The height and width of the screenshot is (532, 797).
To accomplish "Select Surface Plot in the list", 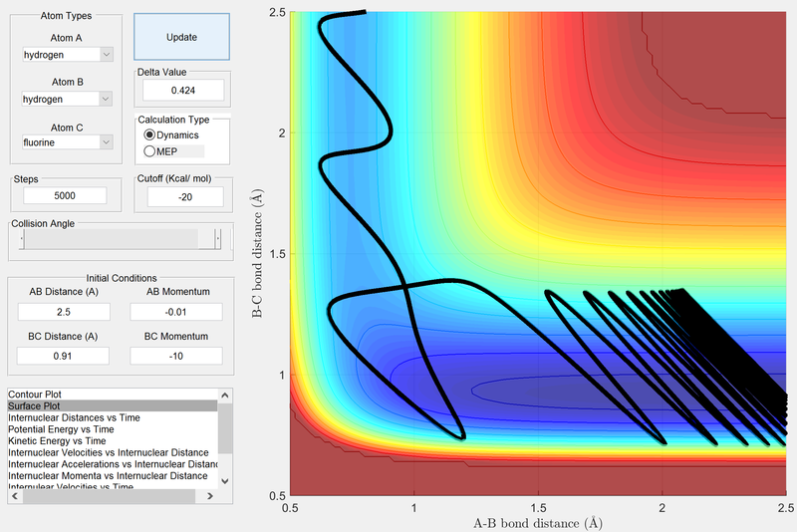I will point(113,406).
